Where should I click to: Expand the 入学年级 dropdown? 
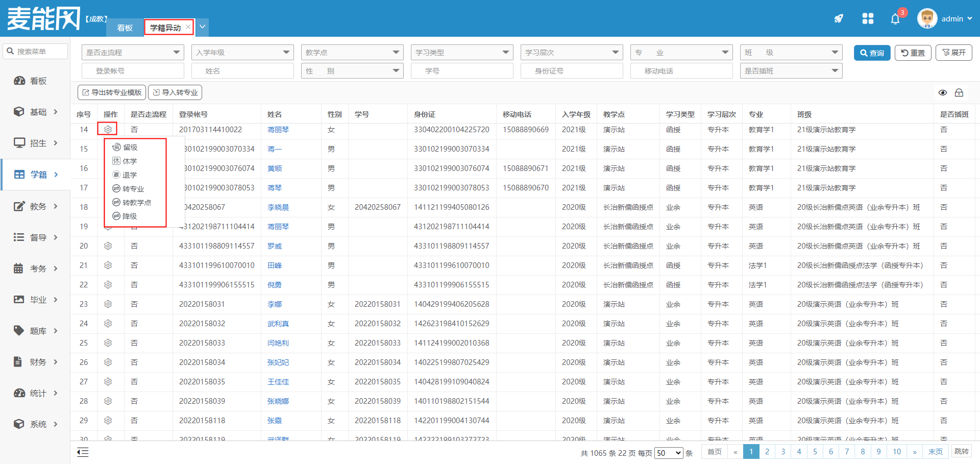pos(242,53)
